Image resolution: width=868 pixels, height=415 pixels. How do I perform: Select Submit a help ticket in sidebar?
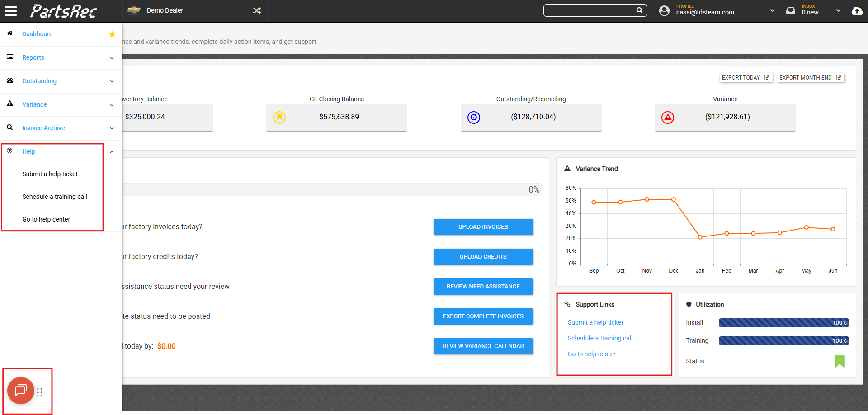(x=50, y=174)
